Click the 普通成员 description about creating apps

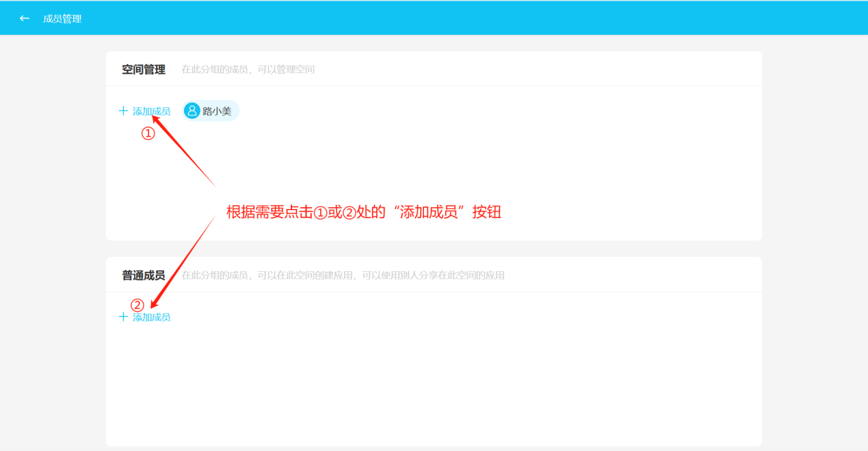(342, 275)
